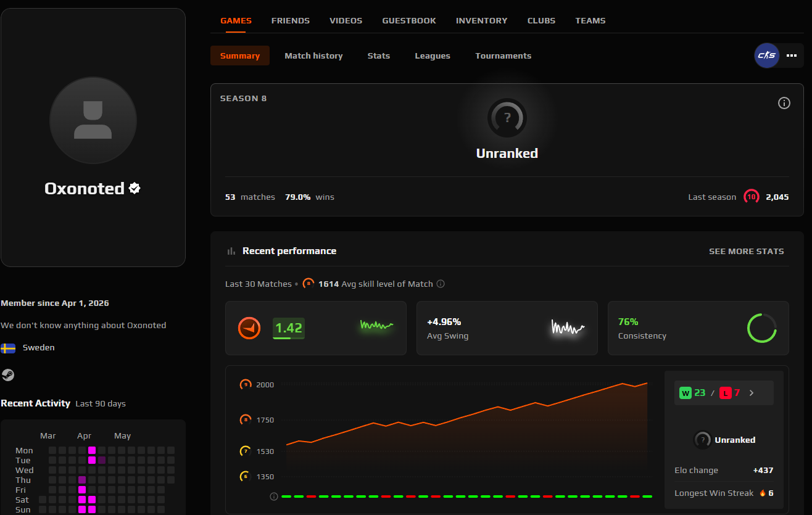Click the level 9 badge at 2000
812x515 pixels.
coord(246,384)
